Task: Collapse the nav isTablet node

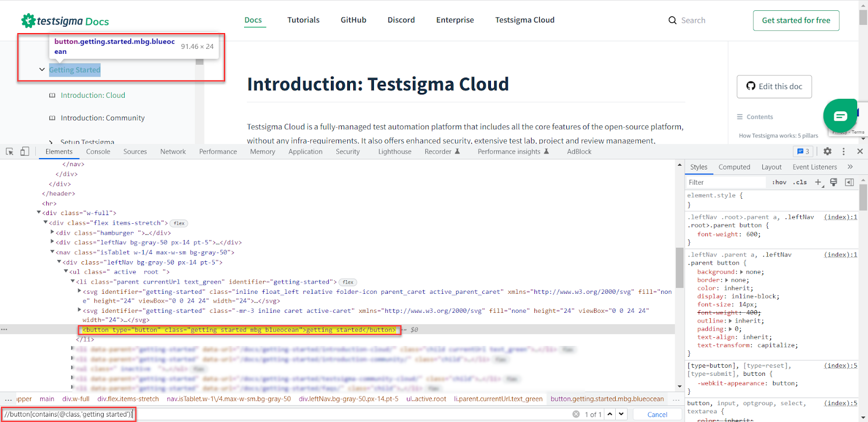Action: 52,252
